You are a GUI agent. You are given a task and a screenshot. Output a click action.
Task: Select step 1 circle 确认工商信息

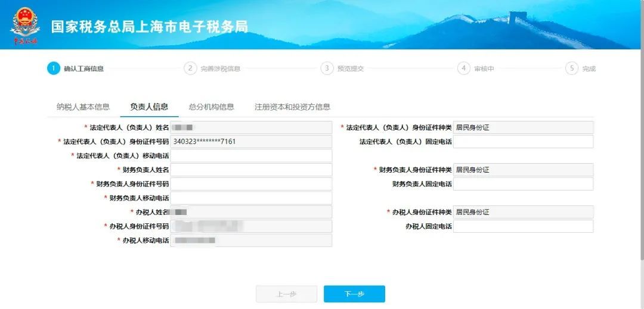(54, 68)
